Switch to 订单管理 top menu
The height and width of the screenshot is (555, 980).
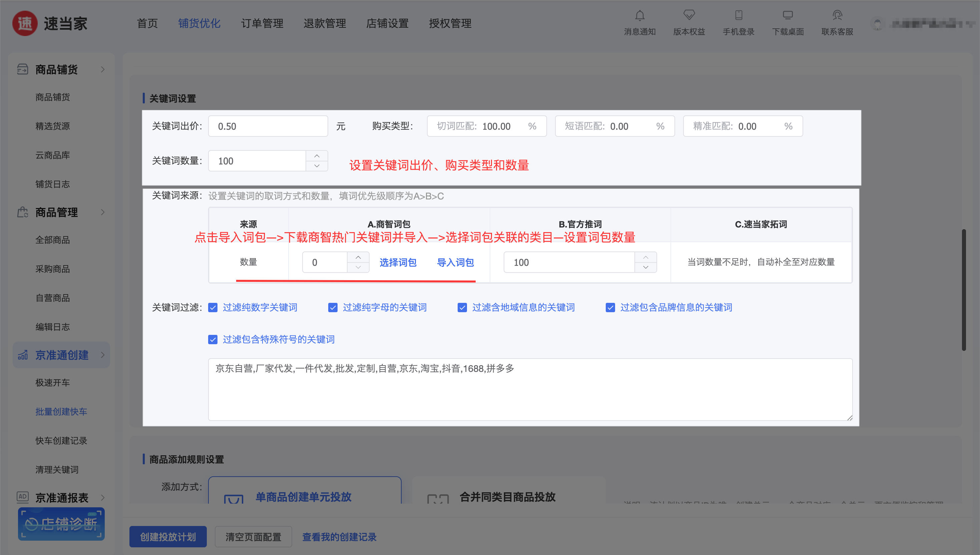(262, 23)
